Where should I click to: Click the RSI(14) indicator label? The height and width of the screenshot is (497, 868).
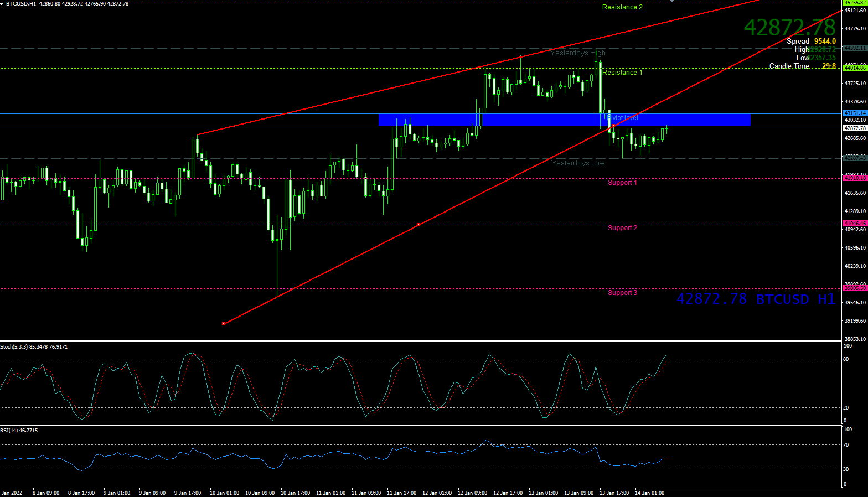(x=19, y=431)
